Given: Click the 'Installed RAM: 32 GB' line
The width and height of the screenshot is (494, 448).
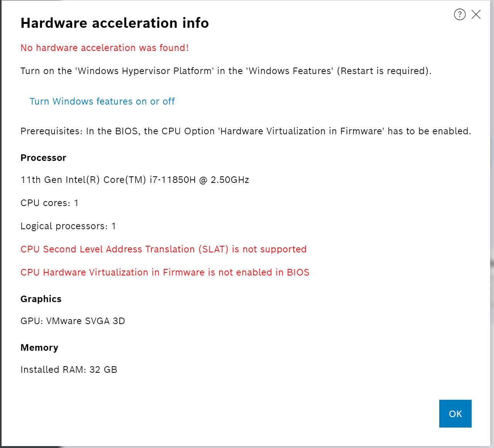Looking at the screenshot, I should (x=69, y=370).
